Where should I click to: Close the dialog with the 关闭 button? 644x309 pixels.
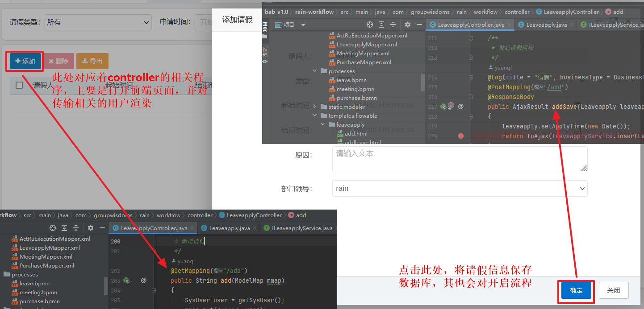[614, 290]
